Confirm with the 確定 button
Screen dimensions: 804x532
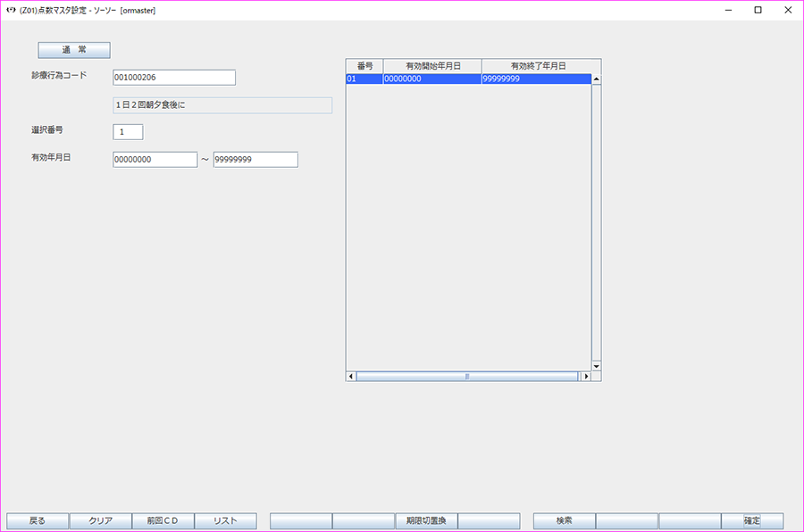(752, 520)
